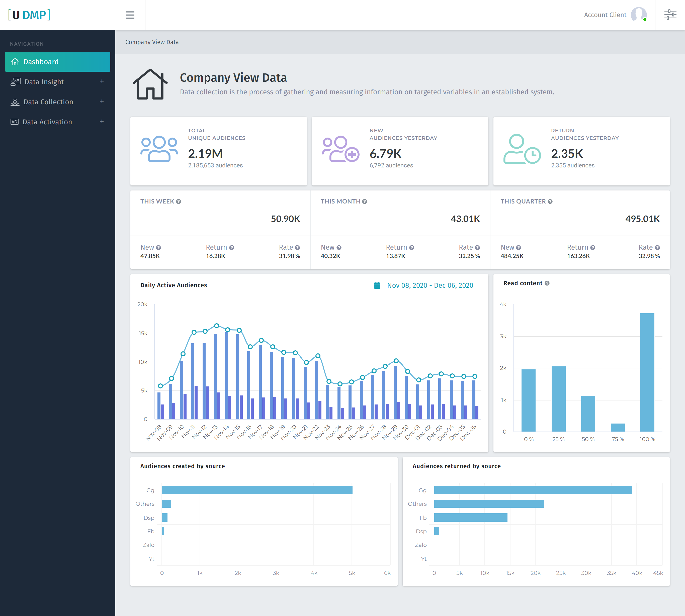Click Gg bar in Audiences created chart
Viewport: 685px width, 616px height.
[257, 490]
